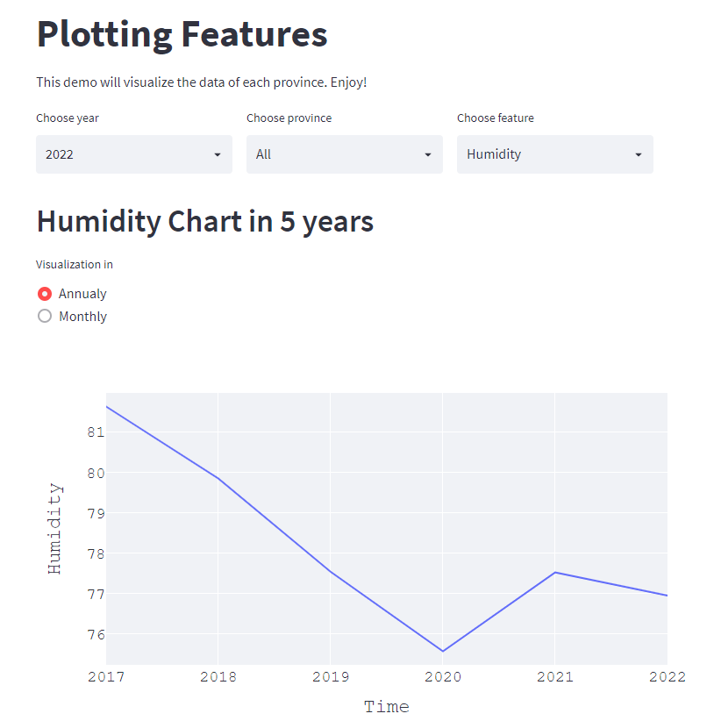Click the blue humidity trend line

tap(219, 478)
